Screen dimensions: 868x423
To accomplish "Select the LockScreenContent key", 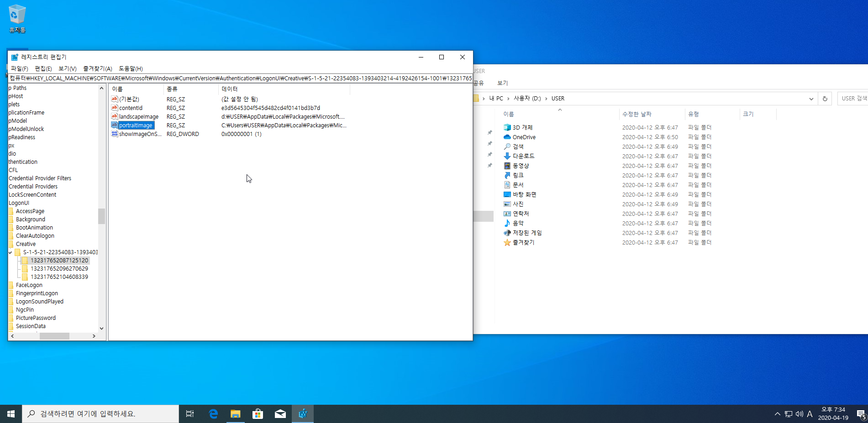I will click(32, 195).
